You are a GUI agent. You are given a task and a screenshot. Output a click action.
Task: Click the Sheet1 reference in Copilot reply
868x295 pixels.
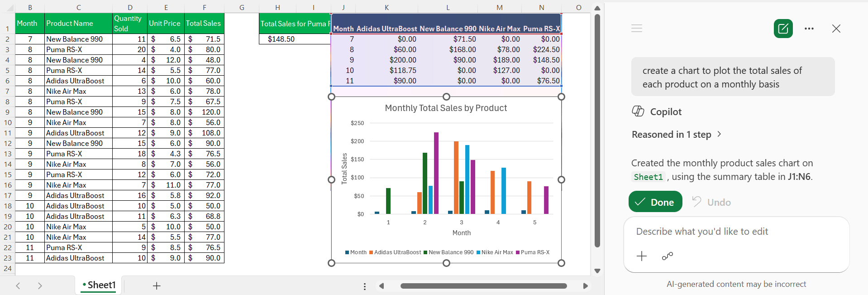click(x=648, y=177)
